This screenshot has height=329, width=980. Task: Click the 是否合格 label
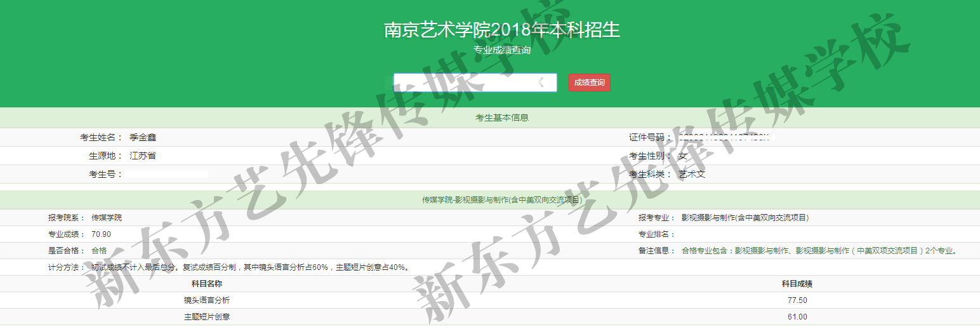coord(67,251)
